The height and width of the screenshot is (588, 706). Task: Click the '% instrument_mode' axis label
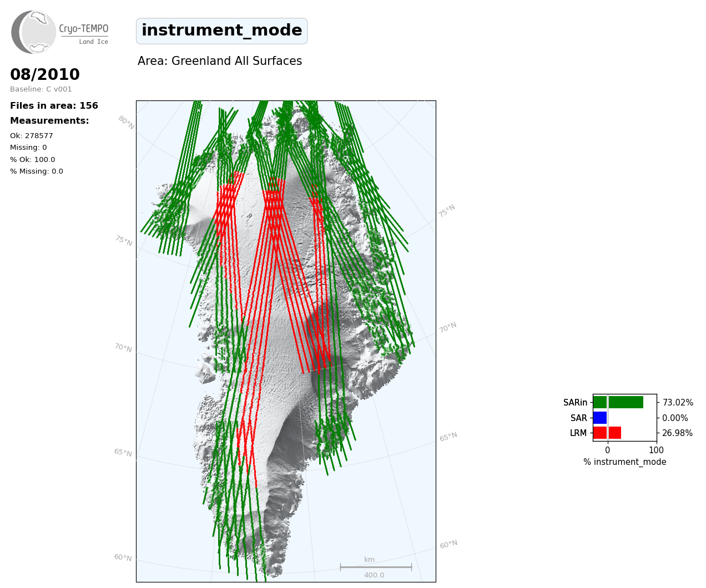pos(625,462)
